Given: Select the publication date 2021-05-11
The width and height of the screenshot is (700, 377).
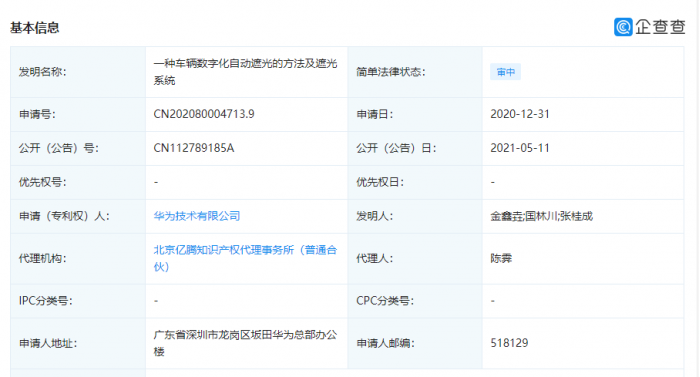Looking at the screenshot, I should (520, 148).
